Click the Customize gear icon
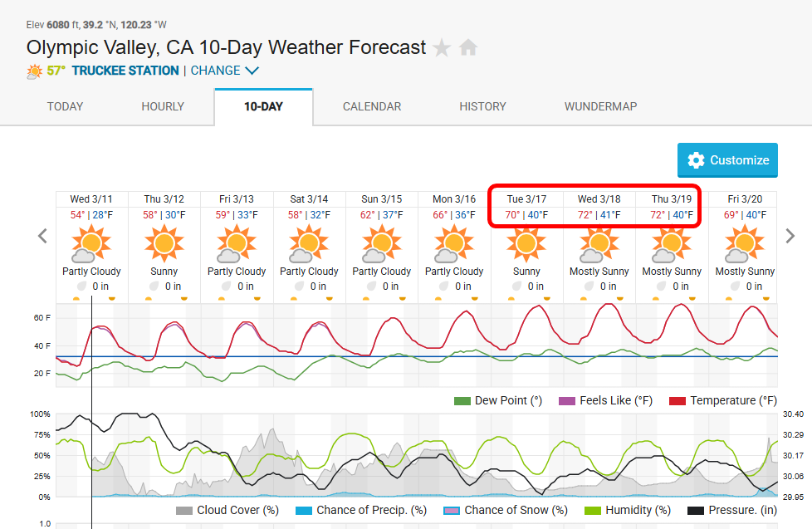Image resolution: width=812 pixels, height=529 pixels. point(696,160)
